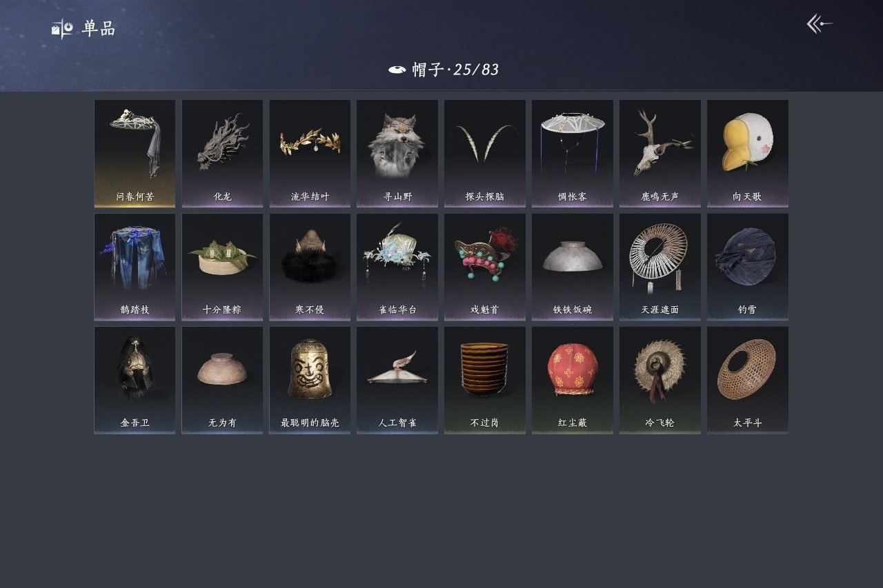The image size is (883, 588).
Task: Choose the 铁铁饭碗 metal bowl hat
Action: [x=573, y=267]
